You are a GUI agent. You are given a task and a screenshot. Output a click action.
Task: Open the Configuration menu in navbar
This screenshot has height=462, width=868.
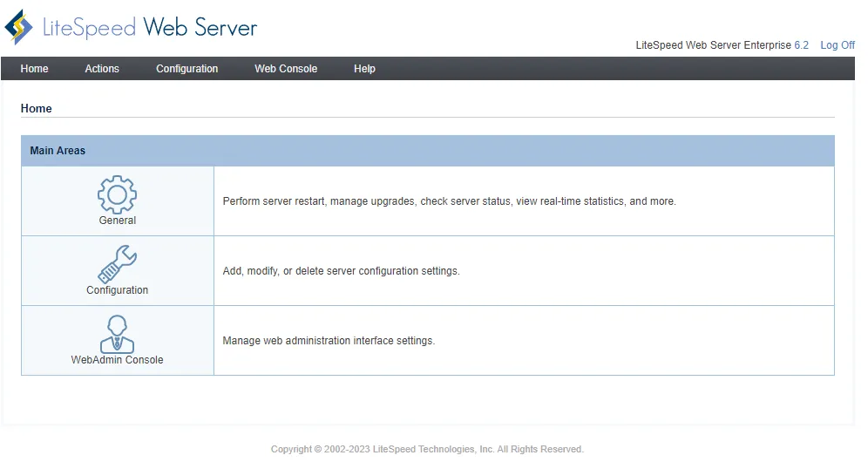tap(187, 69)
